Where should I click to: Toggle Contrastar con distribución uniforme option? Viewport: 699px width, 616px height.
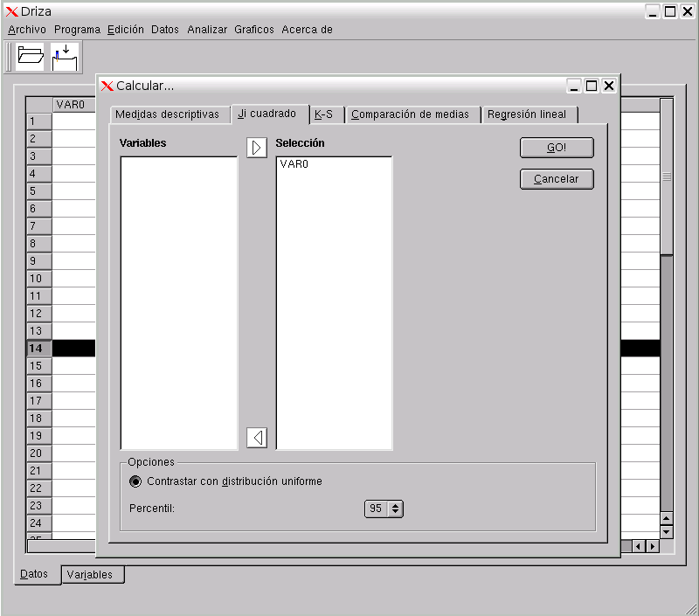(135, 481)
